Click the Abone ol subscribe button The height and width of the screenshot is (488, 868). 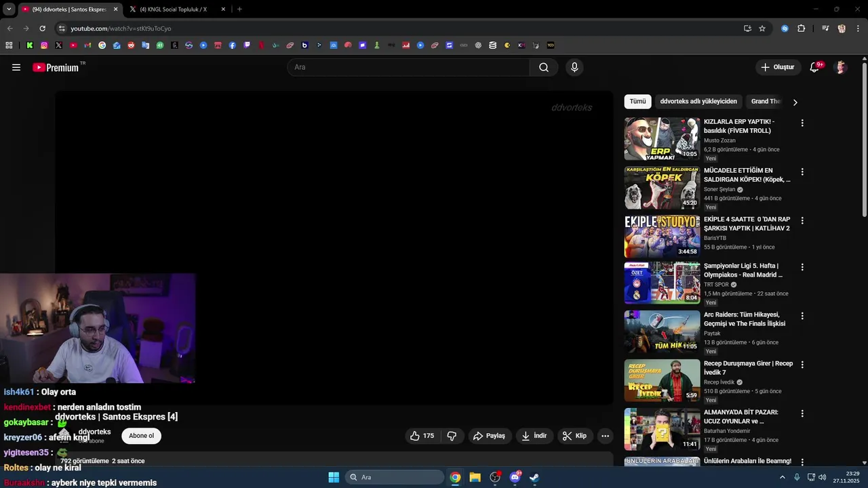click(x=141, y=436)
